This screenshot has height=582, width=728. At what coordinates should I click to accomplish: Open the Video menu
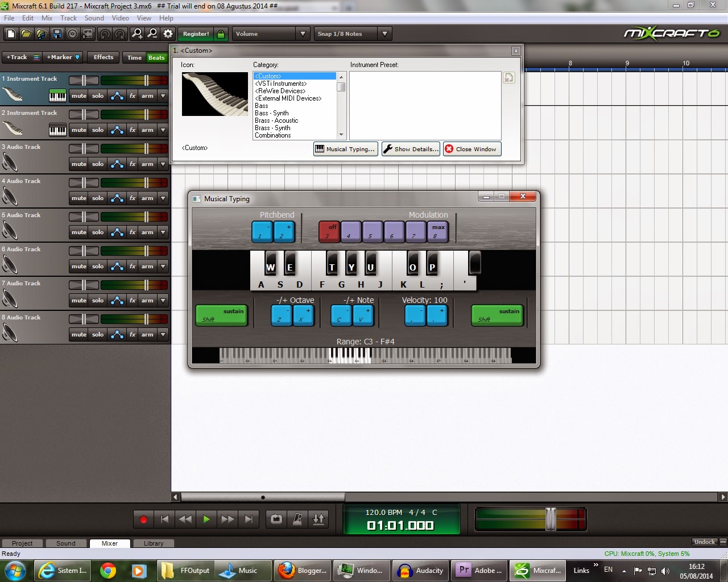coord(120,18)
